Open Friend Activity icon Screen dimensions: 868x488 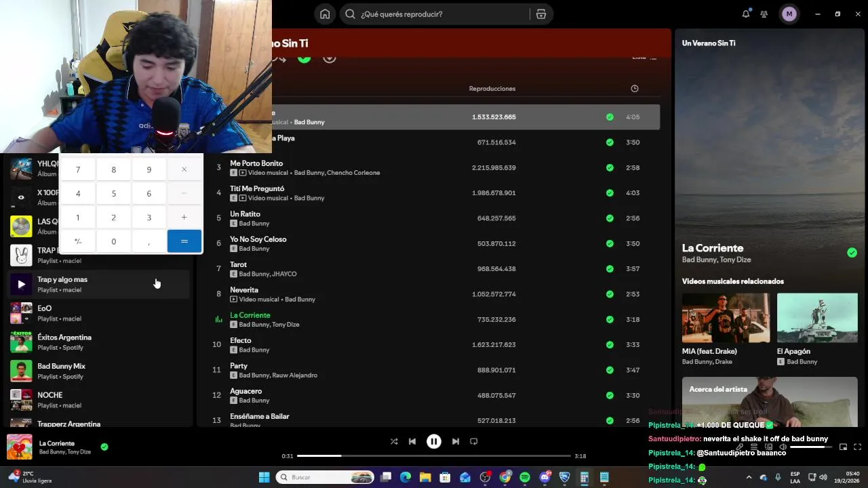(764, 14)
